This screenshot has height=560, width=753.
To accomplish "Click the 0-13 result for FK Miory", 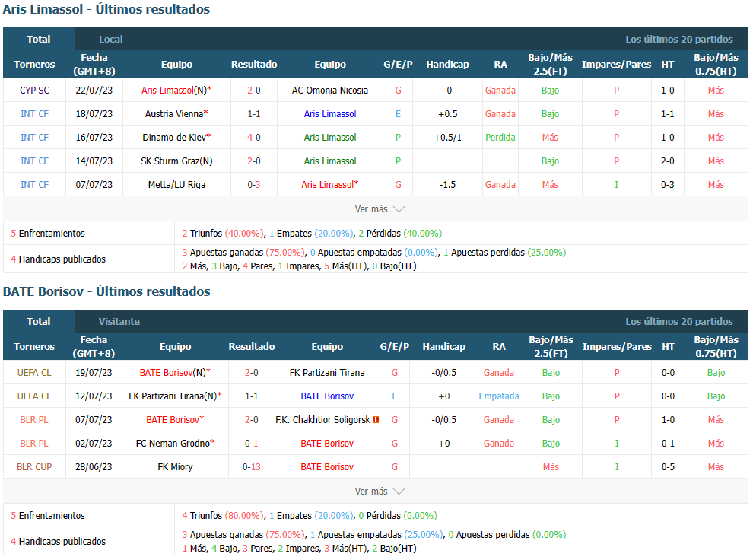I will (252, 467).
